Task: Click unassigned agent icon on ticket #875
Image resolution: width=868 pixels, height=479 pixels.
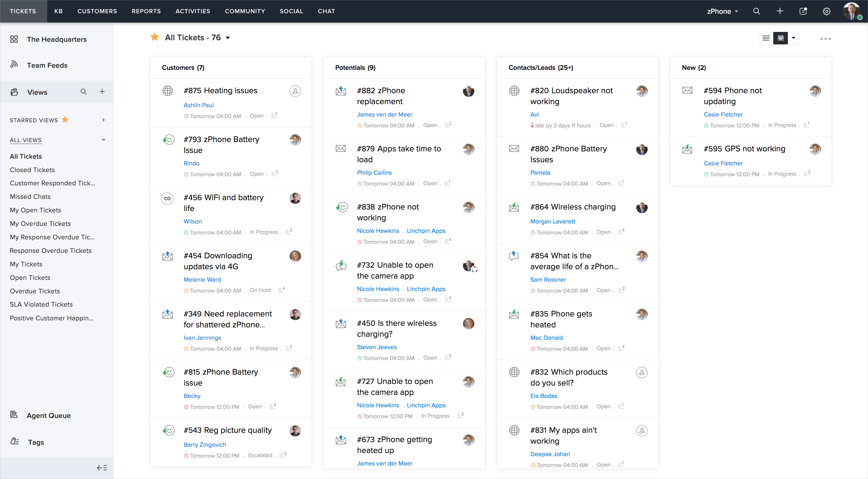Action: [x=295, y=91]
